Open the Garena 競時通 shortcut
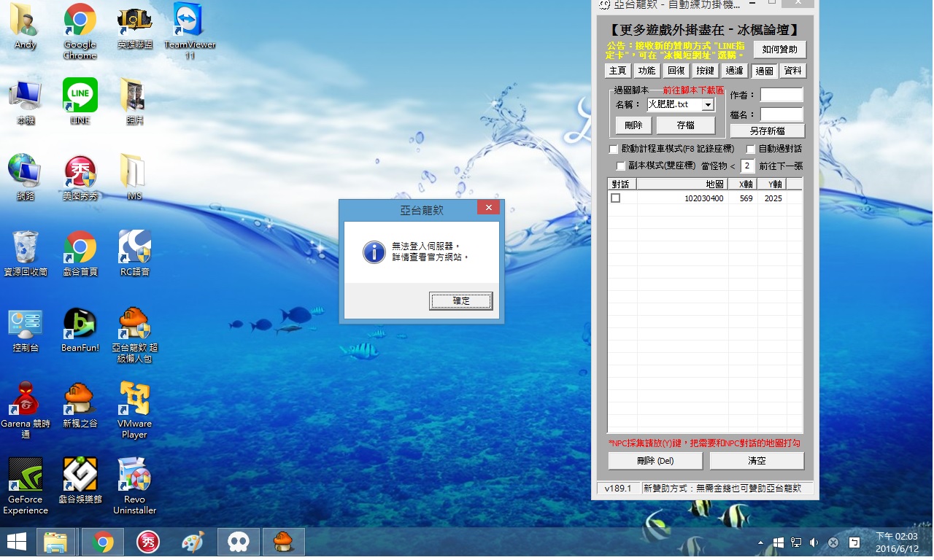This screenshot has height=560, width=934. (x=25, y=410)
